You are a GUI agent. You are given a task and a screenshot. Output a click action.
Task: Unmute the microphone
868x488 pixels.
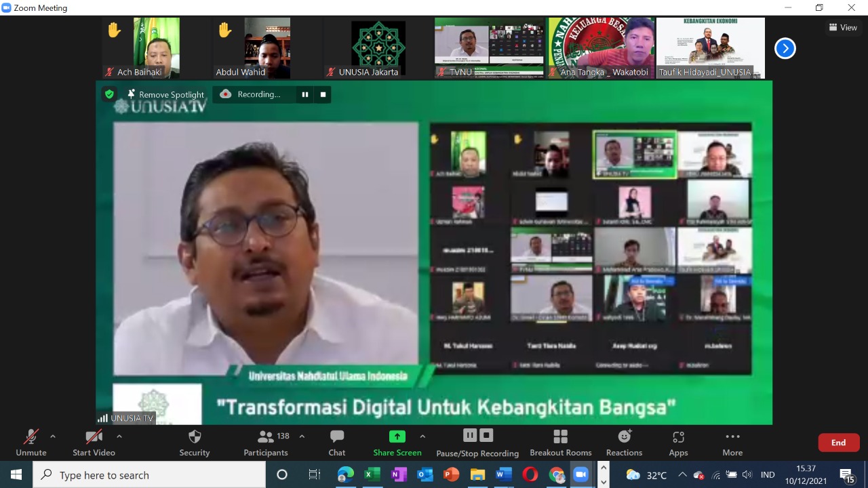point(31,441)
